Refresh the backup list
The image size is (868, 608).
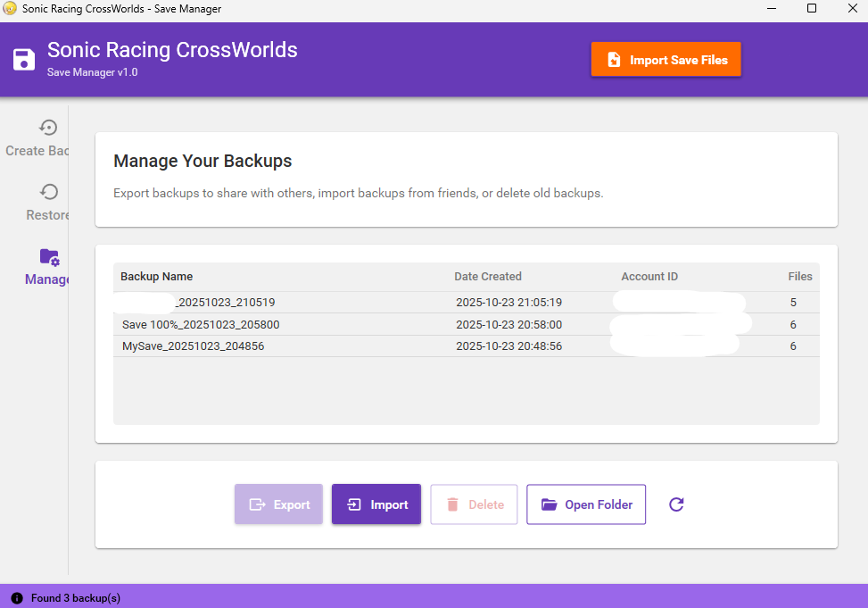tap(676, 504)
